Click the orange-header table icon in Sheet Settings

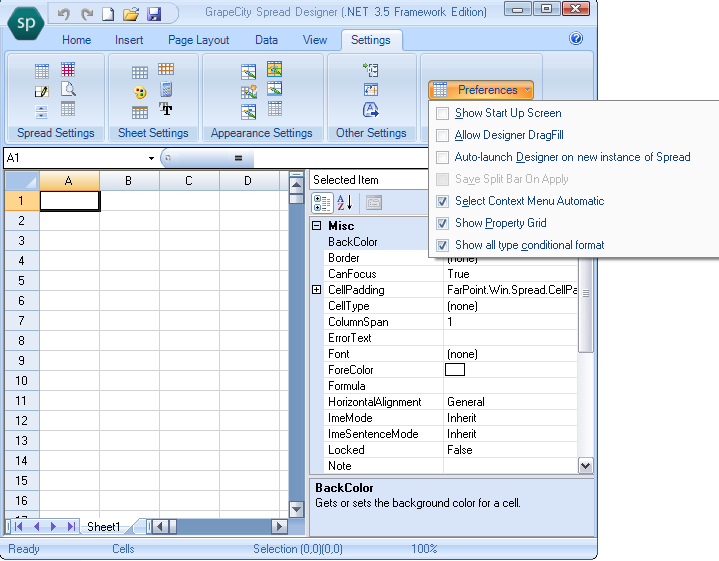tap(140, 112)
